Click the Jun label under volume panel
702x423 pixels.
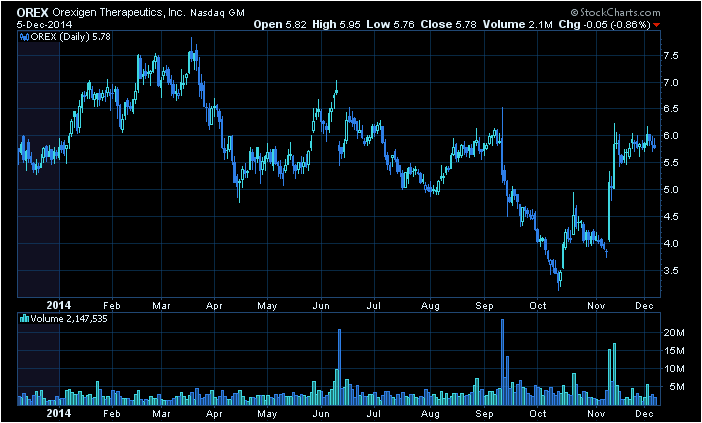(x=321, y=413)
